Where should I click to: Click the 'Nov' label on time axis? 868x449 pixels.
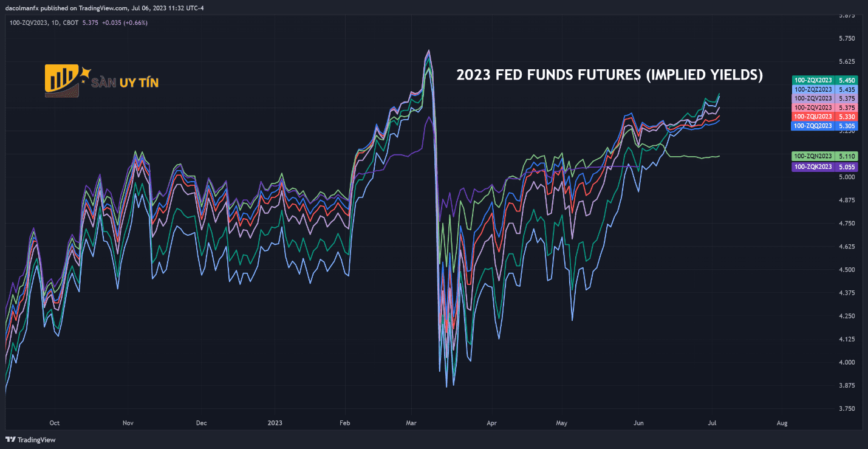click(128, 423)
